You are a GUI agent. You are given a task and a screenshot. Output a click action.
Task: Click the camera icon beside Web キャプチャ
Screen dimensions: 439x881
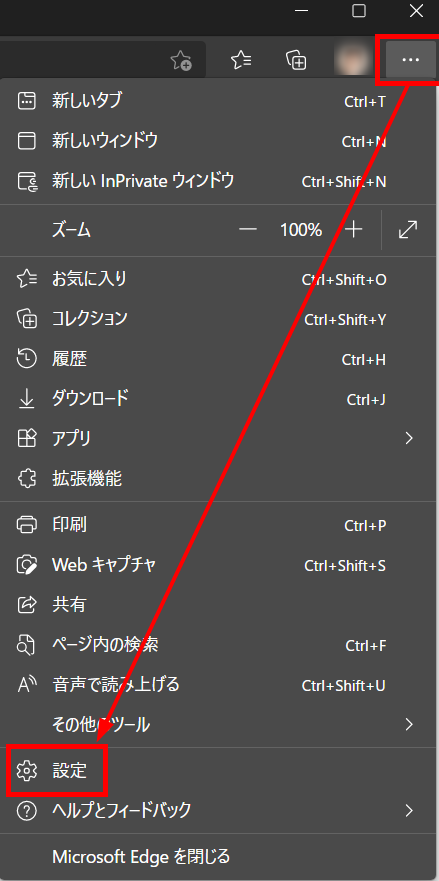(27, 565)
